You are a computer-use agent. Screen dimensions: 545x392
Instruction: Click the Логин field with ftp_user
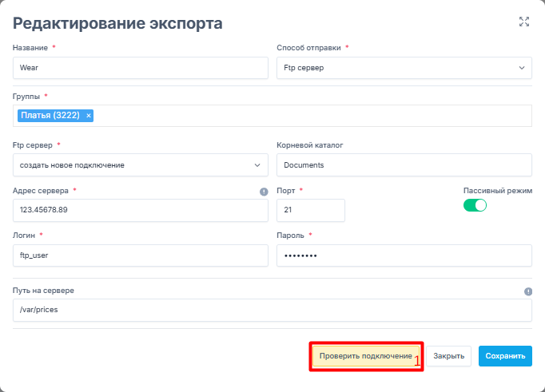coord(141,255)
